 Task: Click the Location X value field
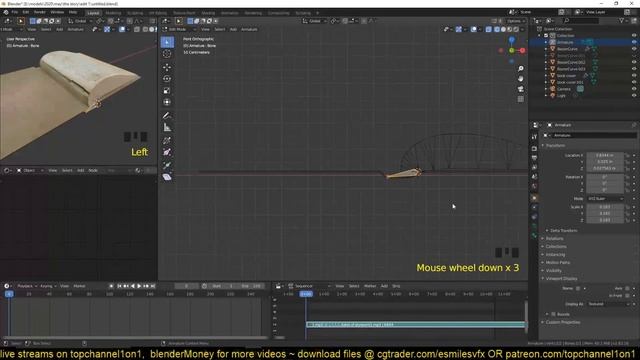coord(605,155)
